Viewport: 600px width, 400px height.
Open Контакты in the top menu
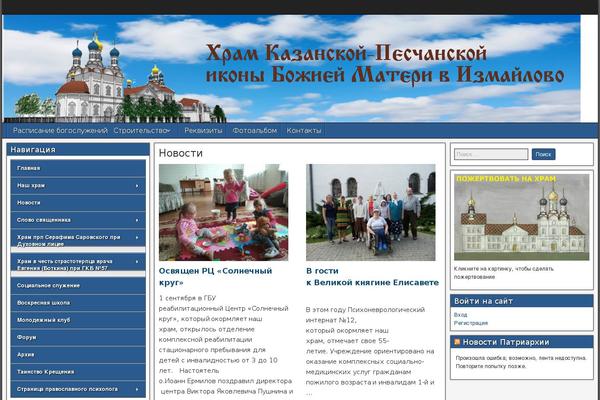[304, 131]
